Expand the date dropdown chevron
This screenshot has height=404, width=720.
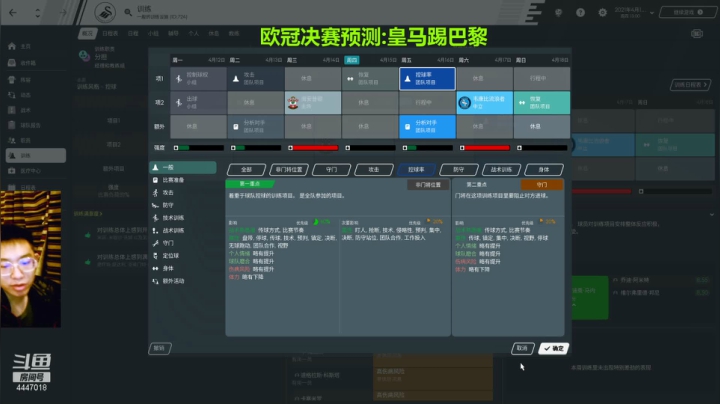652,13
